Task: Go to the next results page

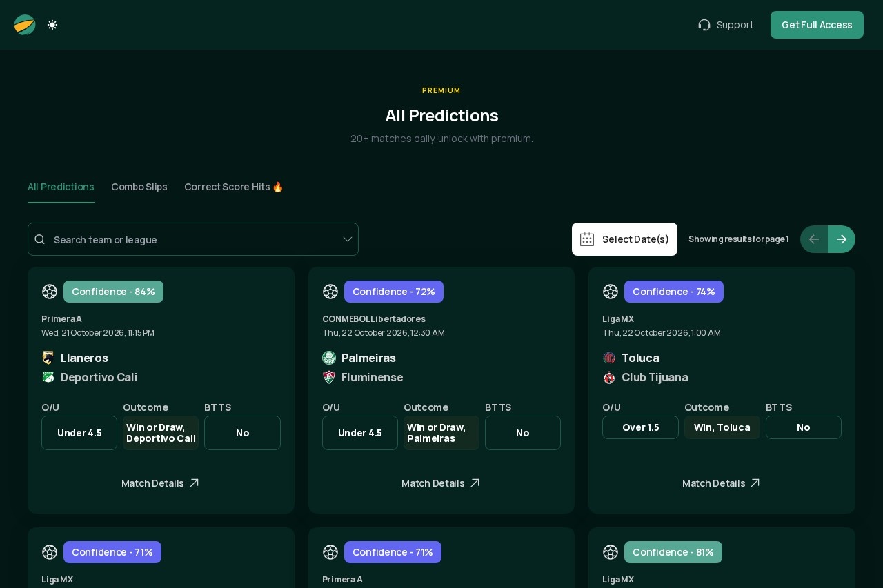Action: pyautogui.click(x=842, y=239)
